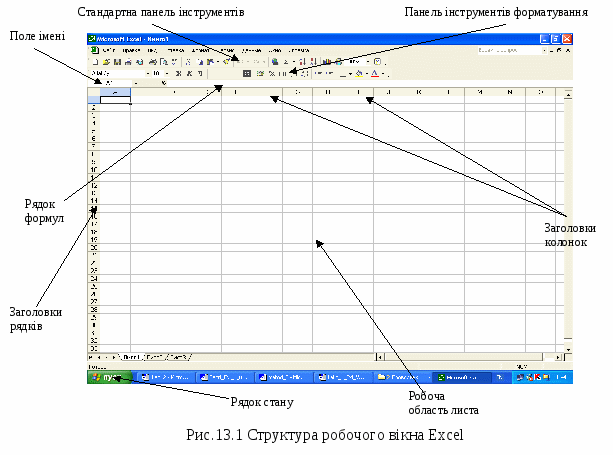Open the font size dropdown
613x455 pixels.
pyautogui.click(x=167, y=73)
